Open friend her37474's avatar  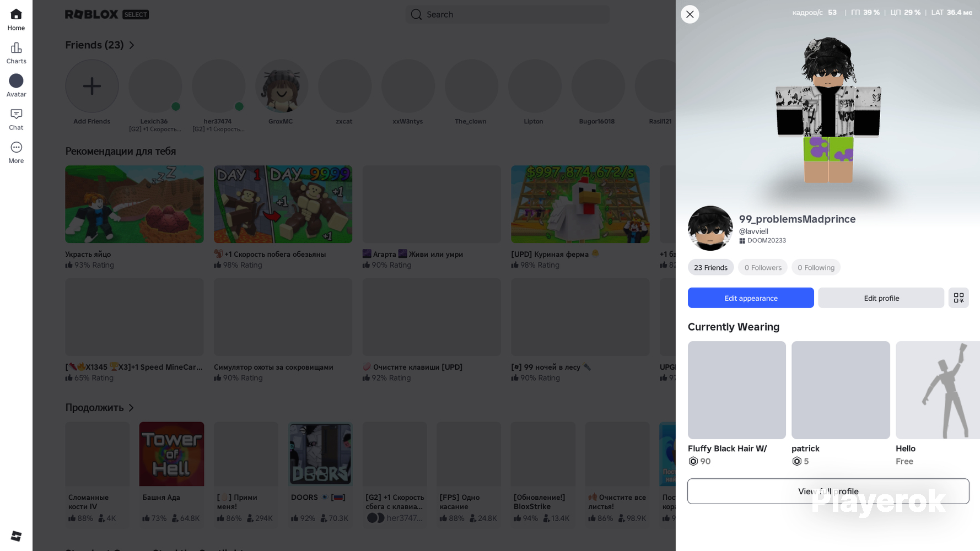pos(218,86)
